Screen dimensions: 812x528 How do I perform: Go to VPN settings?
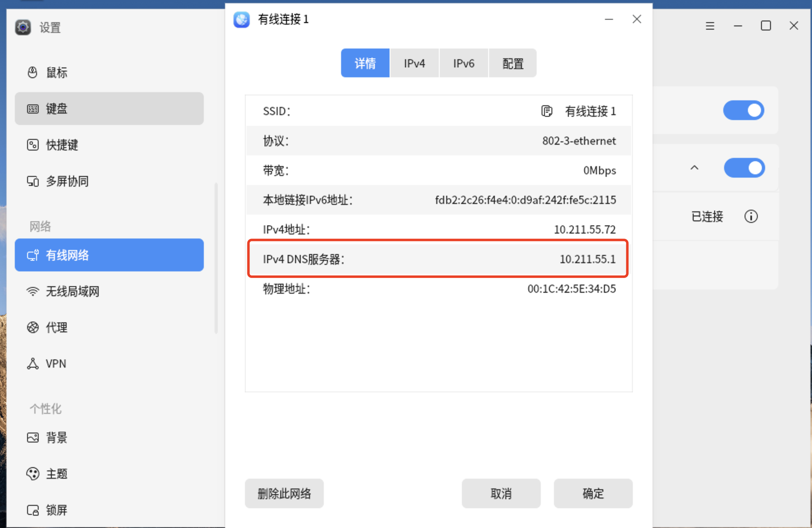tap(55, 364)
